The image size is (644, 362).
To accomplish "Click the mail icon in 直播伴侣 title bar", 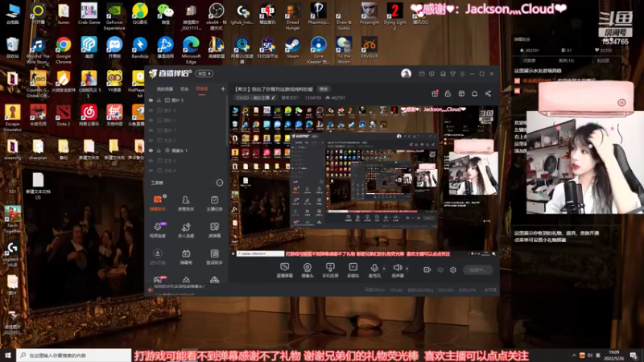I will coord(422,74).
